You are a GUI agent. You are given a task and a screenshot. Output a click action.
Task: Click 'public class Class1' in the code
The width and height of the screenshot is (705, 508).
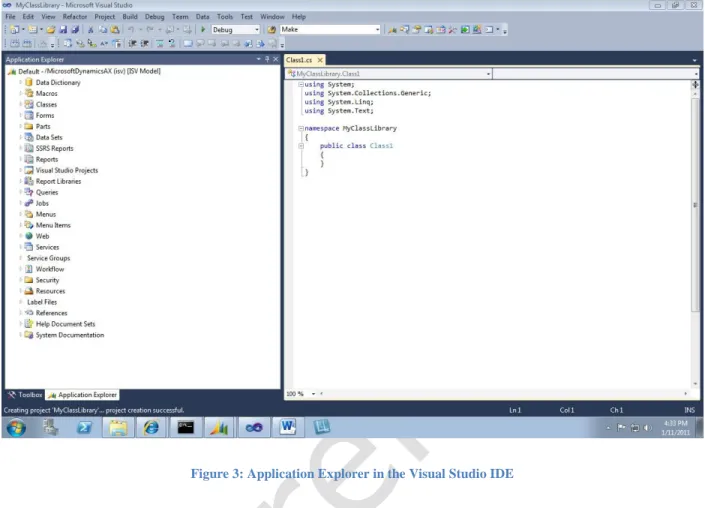356,146
